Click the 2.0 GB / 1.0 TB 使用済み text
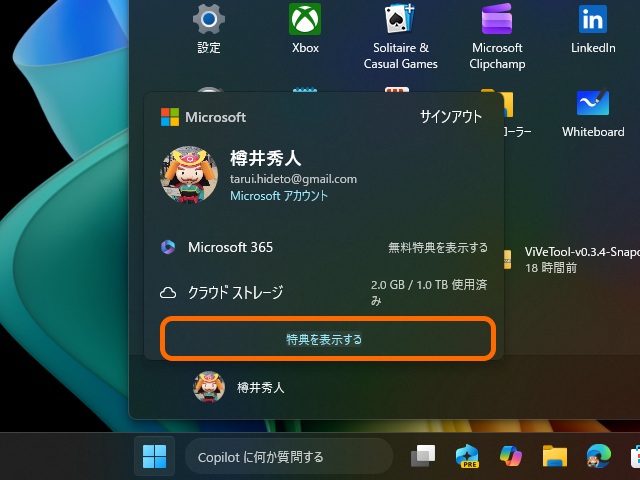The image size is (640, 480). click(429, 292)
